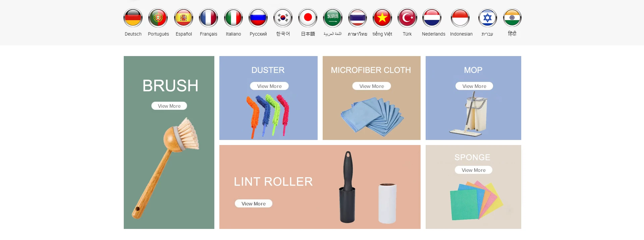Click View More under SPONGE

click(474, 170)
